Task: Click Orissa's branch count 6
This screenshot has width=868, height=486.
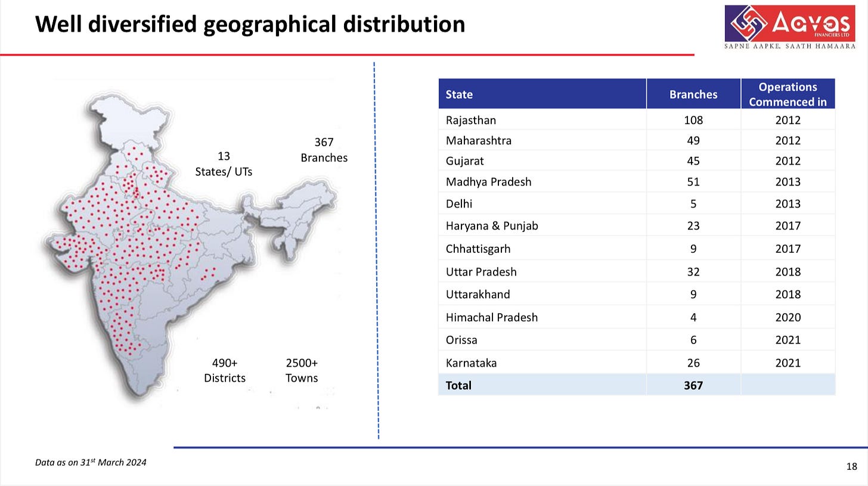Action: (693, 340)
